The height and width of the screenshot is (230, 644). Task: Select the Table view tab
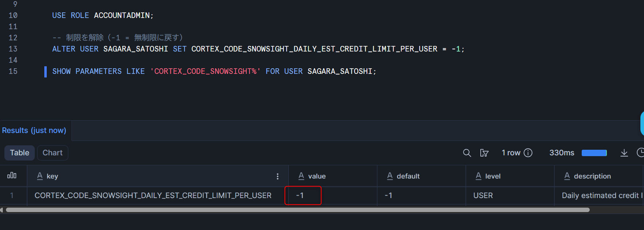click(20, 153)
